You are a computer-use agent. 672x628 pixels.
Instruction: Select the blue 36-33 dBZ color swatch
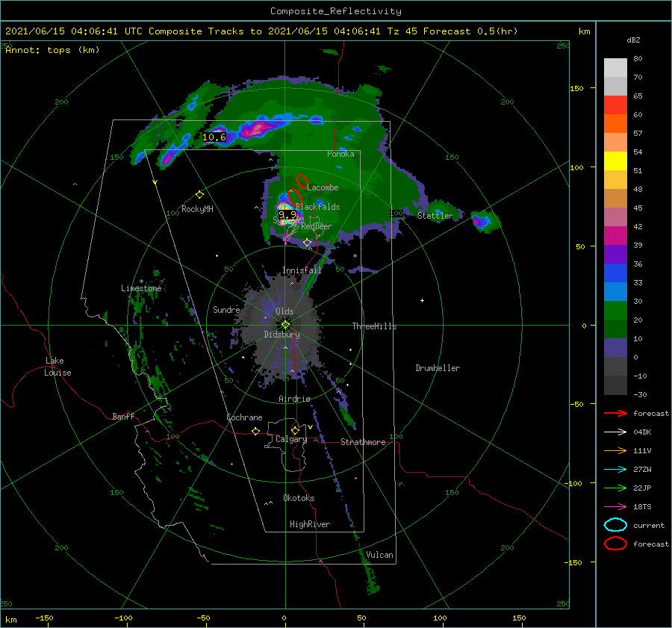(615, 273)
